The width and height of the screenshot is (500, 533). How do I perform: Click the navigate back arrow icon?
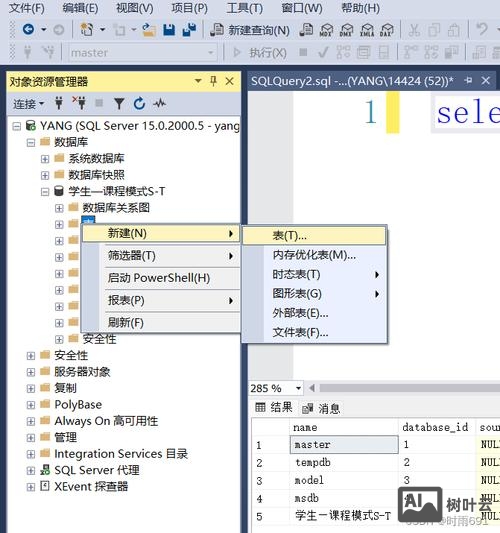(28, 30)
